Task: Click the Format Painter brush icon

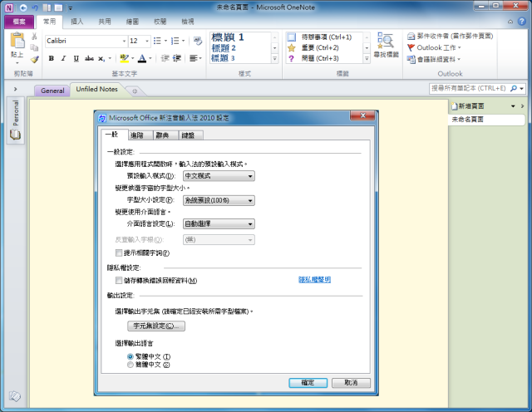Action: (34, 60)
